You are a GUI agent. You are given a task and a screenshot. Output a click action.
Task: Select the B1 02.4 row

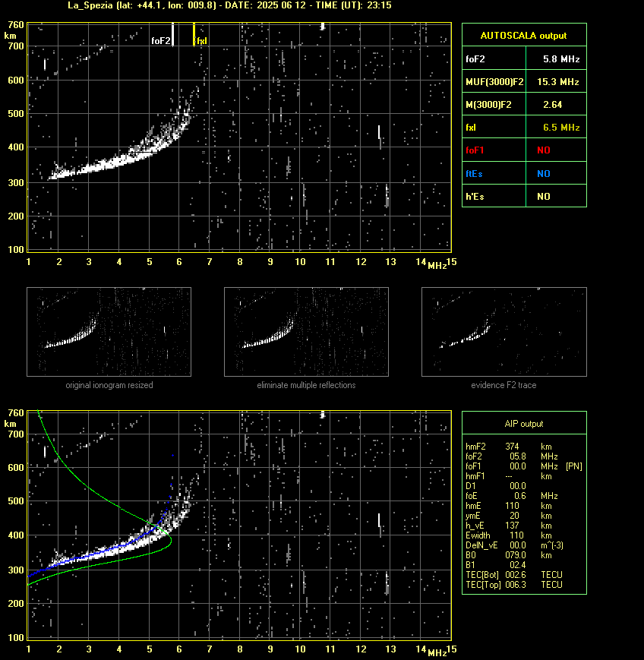tap(496, 565)
